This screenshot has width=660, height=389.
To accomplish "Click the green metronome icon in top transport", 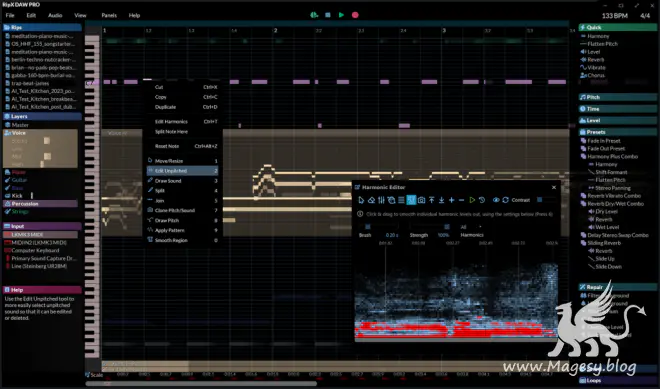I will pyautogui.click(x=314, y=15).
